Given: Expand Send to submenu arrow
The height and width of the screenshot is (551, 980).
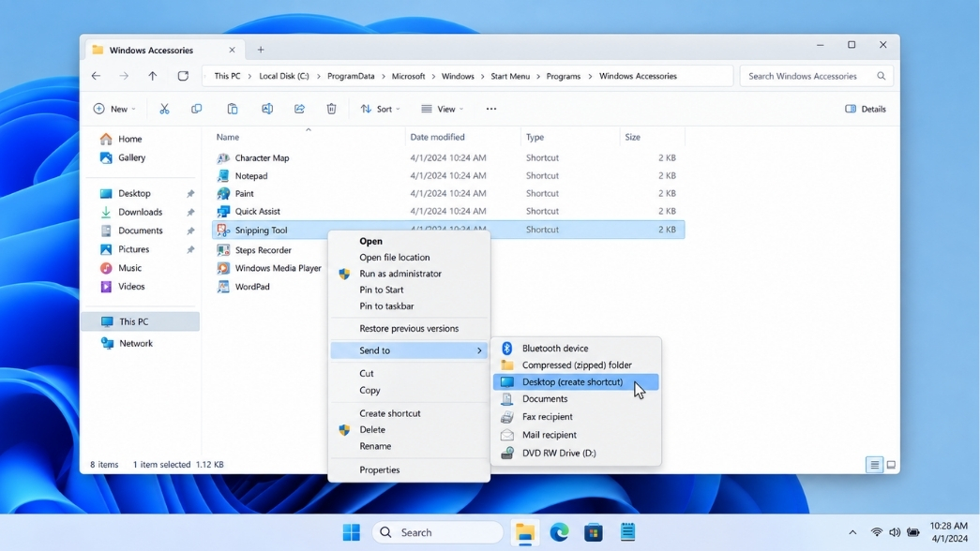Looking at the screenshot, I should point(479,350).
